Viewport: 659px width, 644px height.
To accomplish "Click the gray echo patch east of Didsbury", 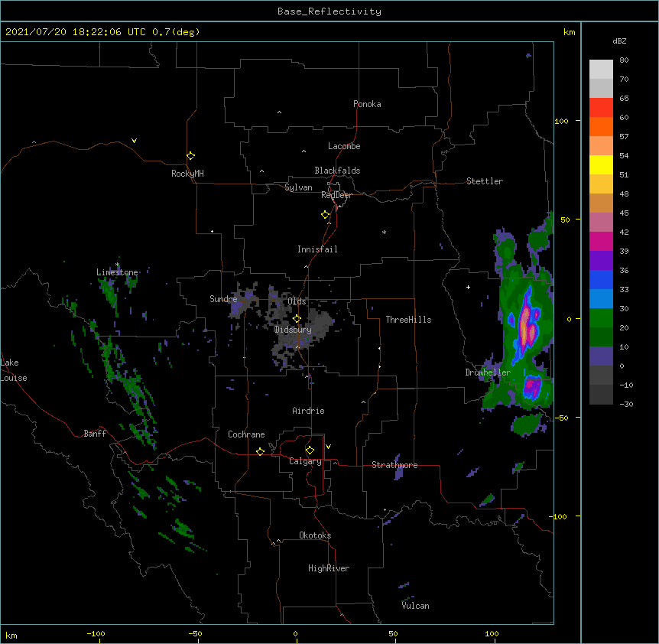I will pos(321,324).
